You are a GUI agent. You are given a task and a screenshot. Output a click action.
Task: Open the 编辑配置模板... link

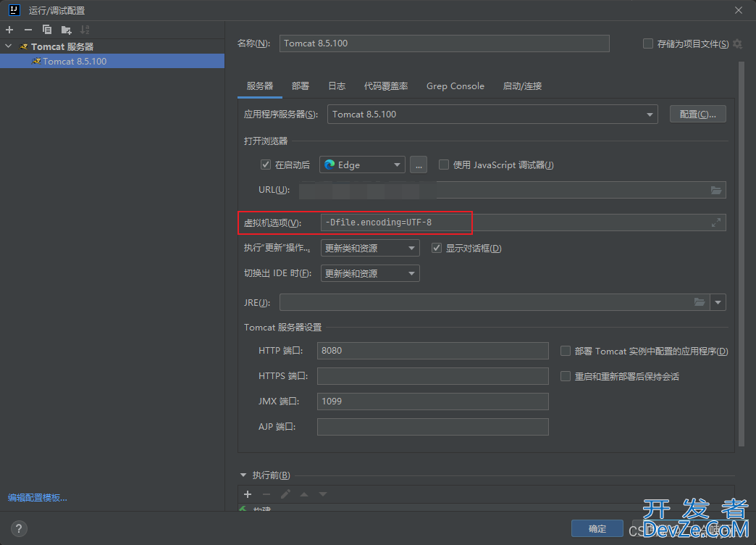pos(38,498)
